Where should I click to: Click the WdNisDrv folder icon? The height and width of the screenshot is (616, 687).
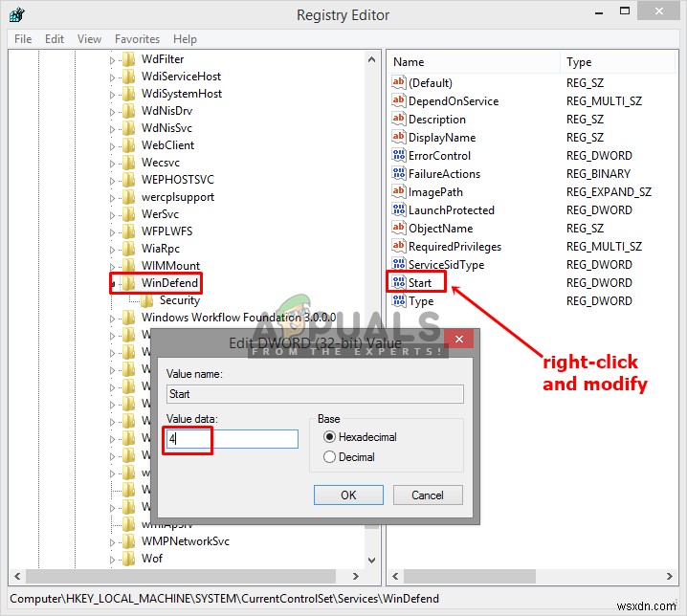(129, 111)
